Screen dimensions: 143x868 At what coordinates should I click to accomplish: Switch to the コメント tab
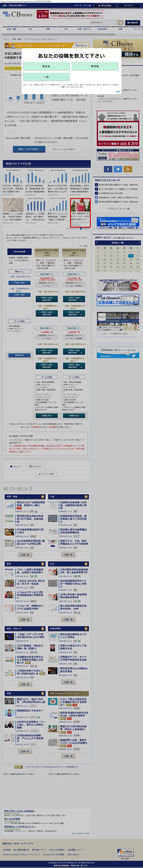tap(16, 466)
